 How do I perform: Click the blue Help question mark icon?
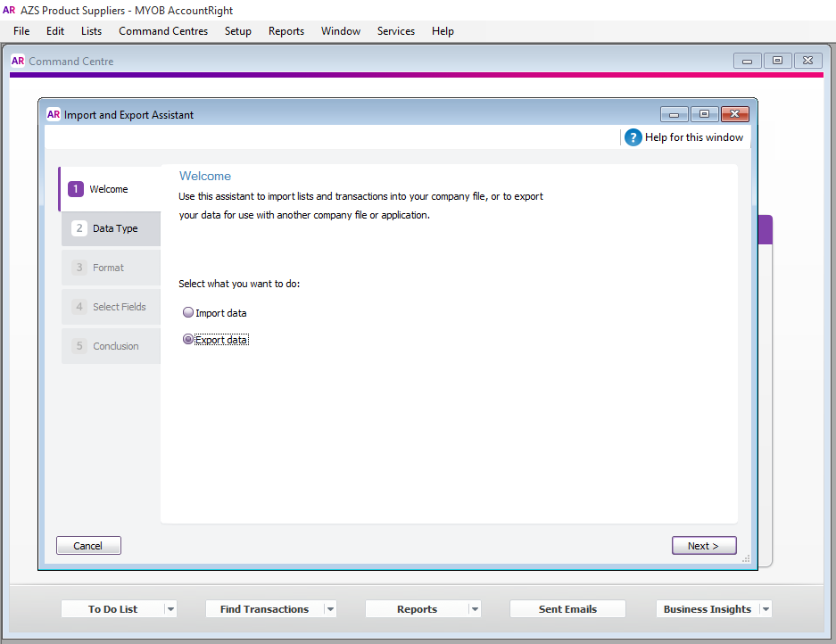click(633, 137)
